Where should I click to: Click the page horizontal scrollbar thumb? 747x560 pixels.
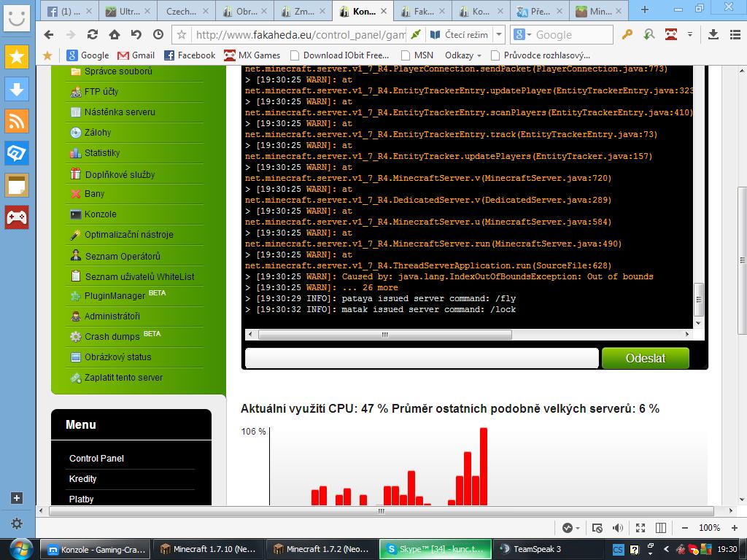[381, 511]
